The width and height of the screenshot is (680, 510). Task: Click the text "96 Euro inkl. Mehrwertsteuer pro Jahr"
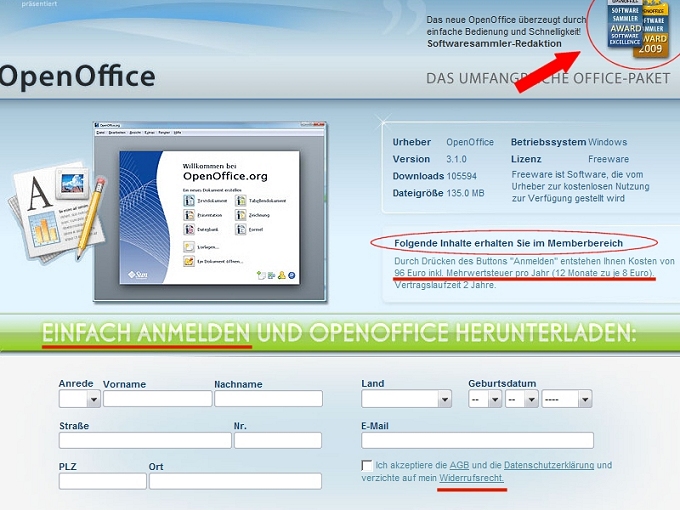point(471,273)
